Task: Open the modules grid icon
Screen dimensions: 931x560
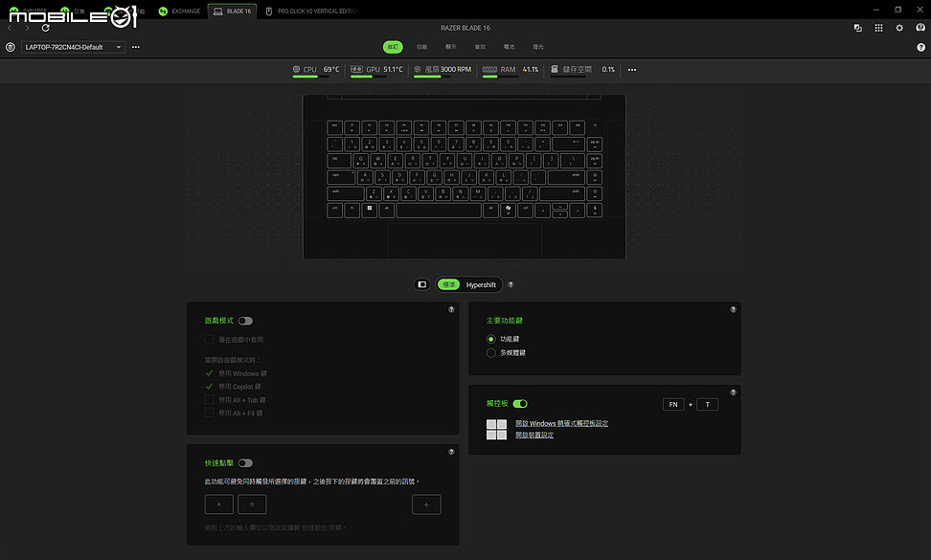Action: (x=878, y=28)
